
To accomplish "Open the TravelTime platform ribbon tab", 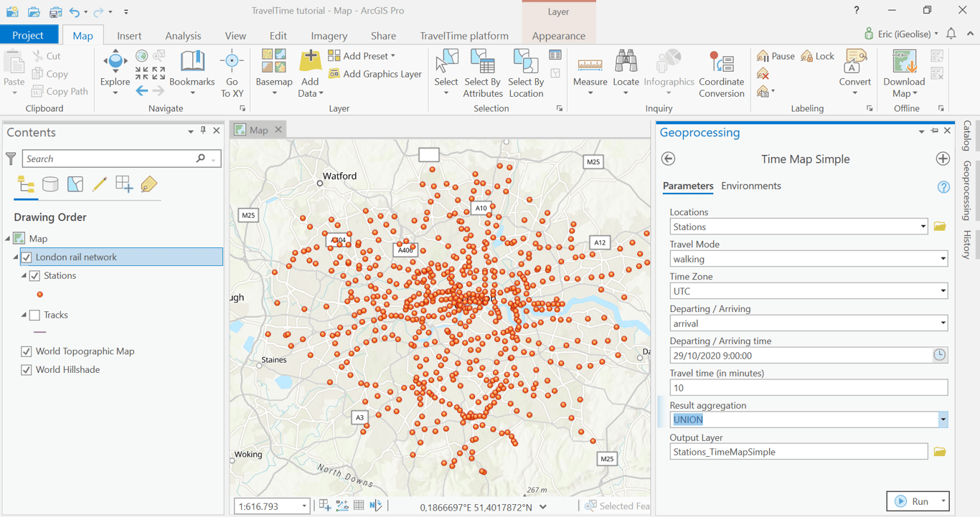I will tap(464, 36).
